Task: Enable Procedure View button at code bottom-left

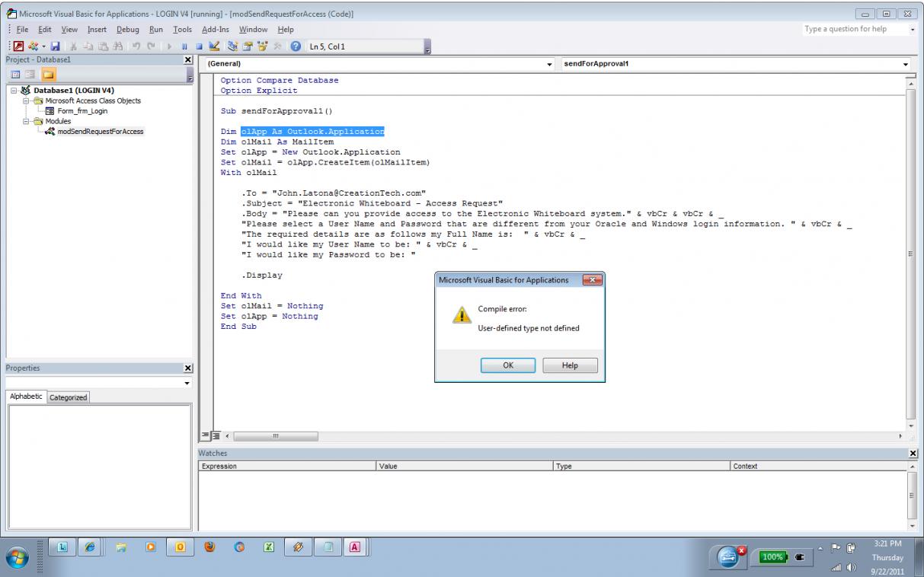Action: tap(203, 436)
